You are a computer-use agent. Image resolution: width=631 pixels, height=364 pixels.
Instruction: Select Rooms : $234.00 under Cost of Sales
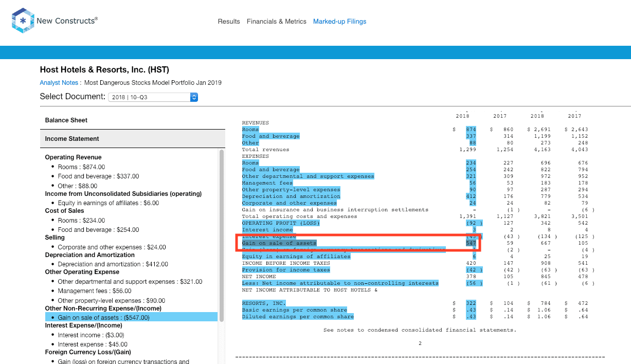click(81, 221)
